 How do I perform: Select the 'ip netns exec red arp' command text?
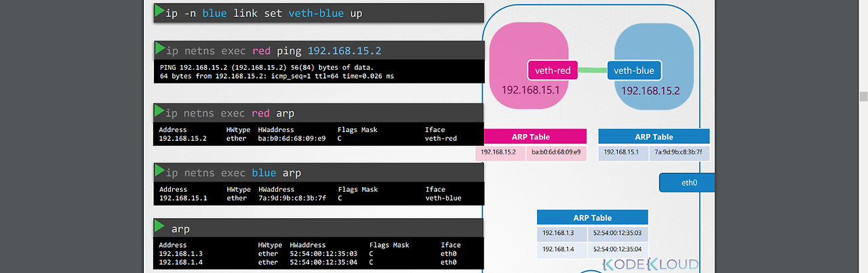(x=230, y=113)
